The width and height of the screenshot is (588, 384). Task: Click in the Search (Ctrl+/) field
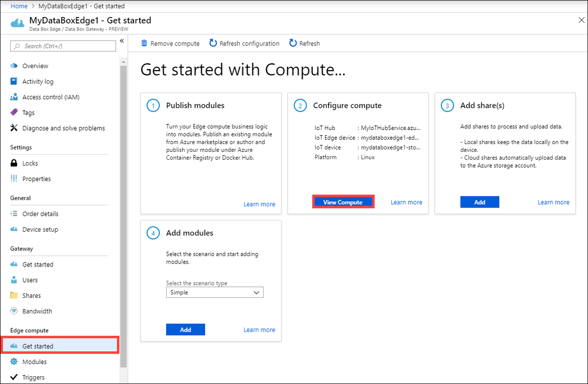(x=63, y=46)
